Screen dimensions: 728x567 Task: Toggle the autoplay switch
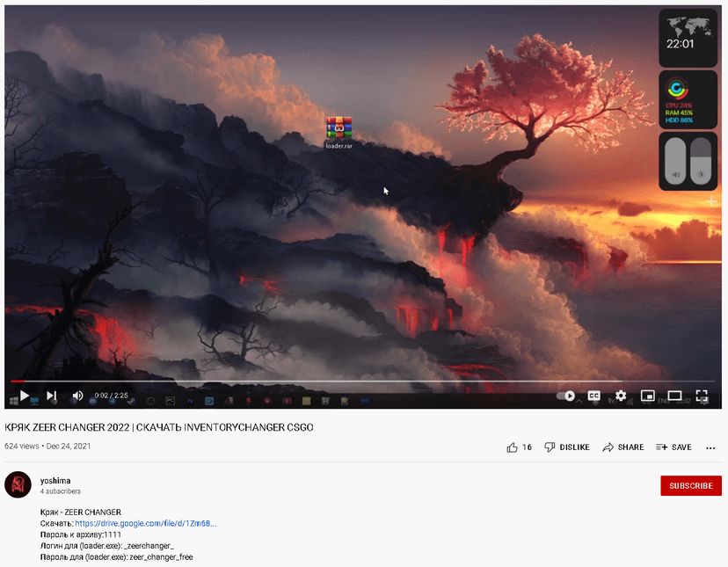[565, 396]
